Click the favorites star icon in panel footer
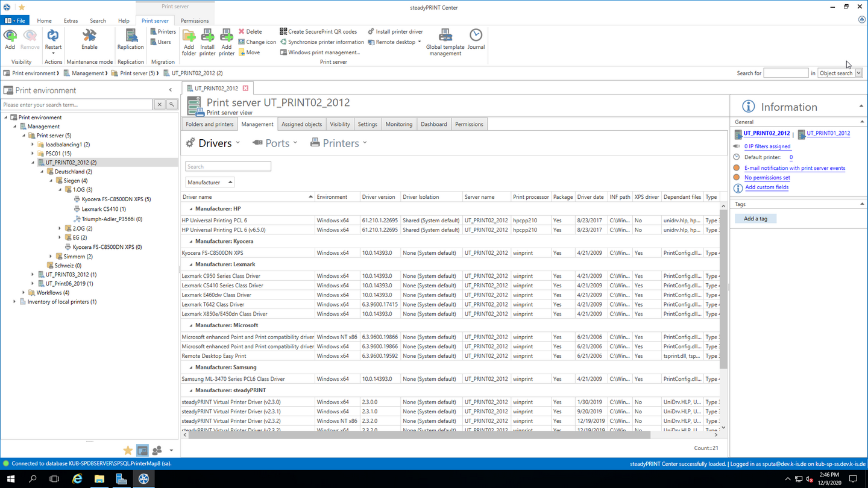Viewport: 868px width, 488px height. pos(128,450)
